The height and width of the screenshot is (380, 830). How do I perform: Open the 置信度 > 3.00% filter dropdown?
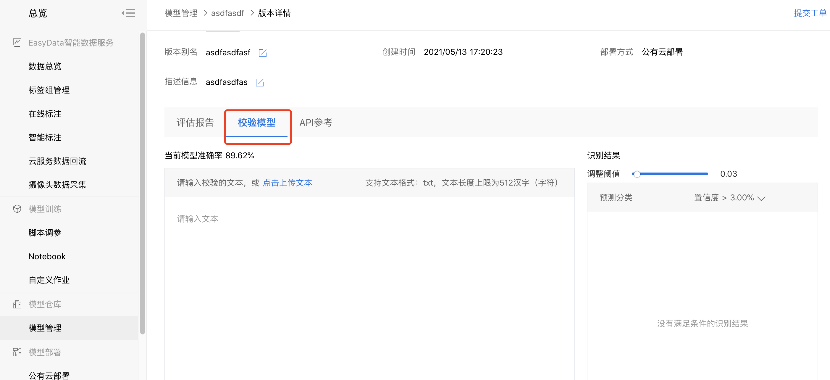point(730,198)
